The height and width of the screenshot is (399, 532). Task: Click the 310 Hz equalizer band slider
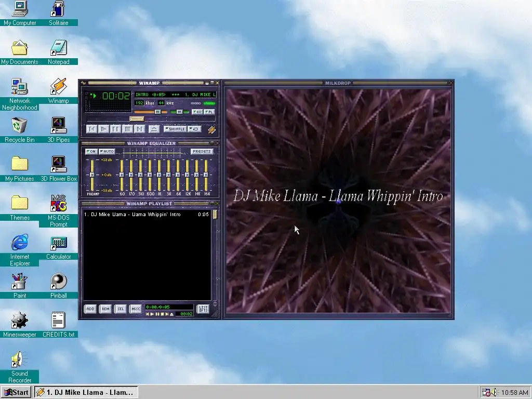[140, 175]
